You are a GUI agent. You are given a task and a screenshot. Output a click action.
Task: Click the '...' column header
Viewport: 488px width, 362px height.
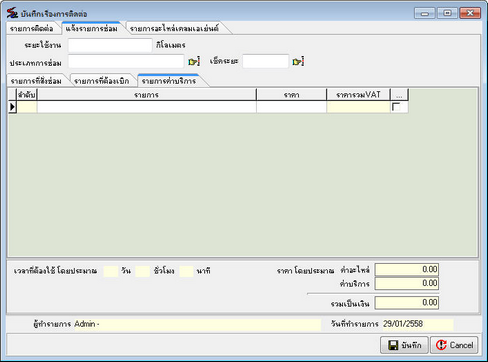coord(399,95)
